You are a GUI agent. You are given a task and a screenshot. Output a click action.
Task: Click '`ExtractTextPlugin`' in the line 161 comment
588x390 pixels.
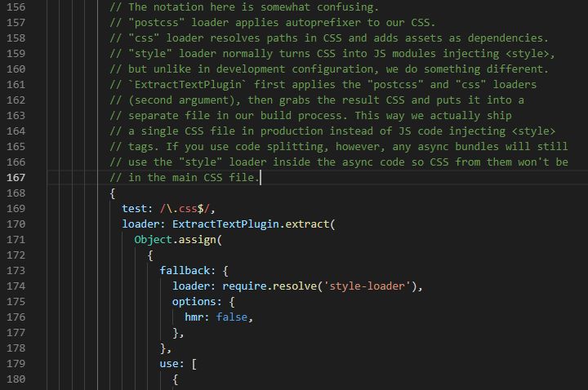188,85
